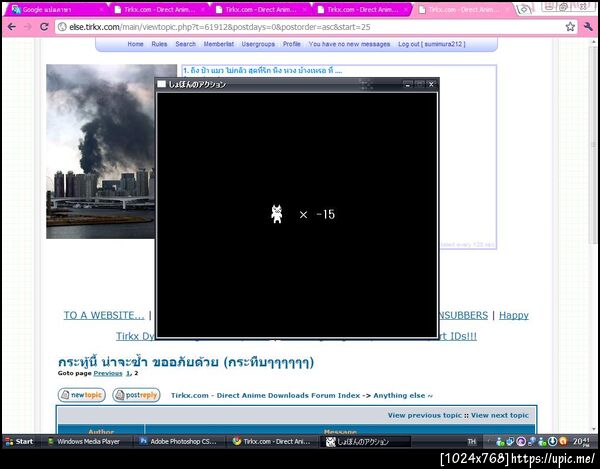This screenshot has width=600, height=469.
Task: Go to Previous page of topic
Action: pyautogui.click(x=108, y=373)
